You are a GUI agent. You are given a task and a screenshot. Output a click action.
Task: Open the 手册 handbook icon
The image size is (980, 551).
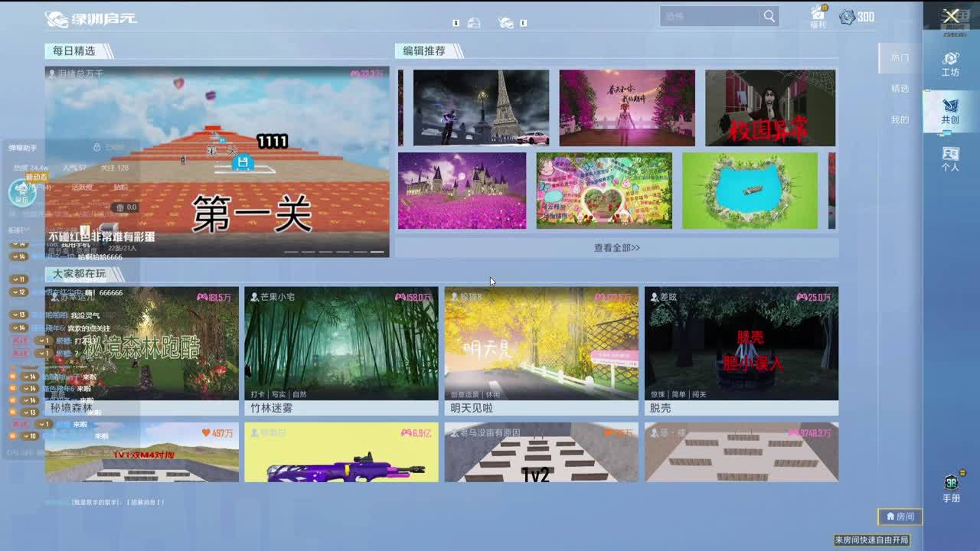(x=951, y=487)
